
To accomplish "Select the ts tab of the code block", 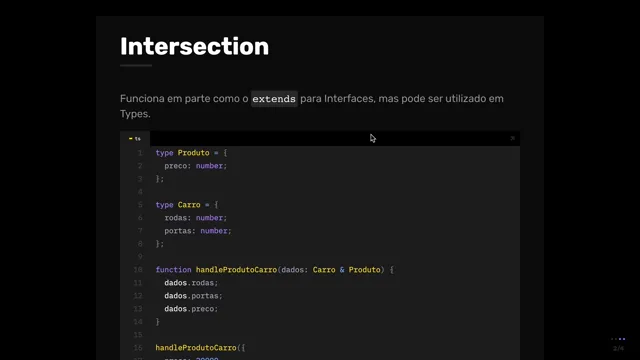I will (x=135, y=139).
